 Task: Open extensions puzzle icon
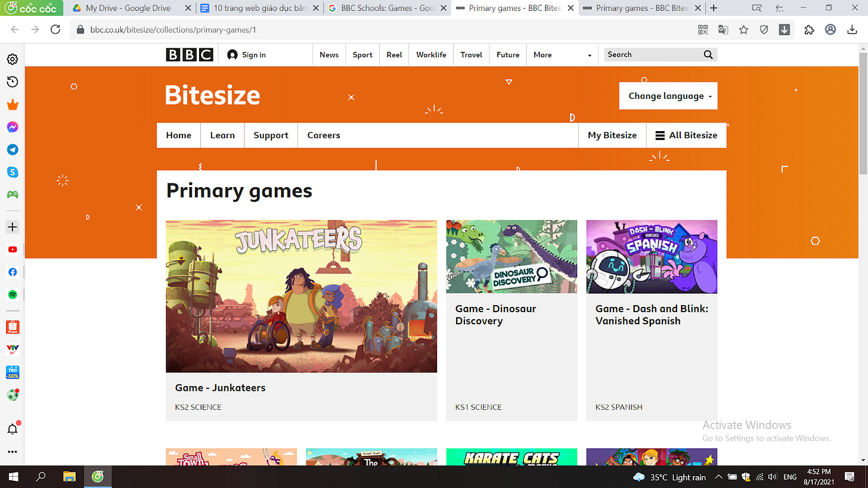[x=809, y=30]
